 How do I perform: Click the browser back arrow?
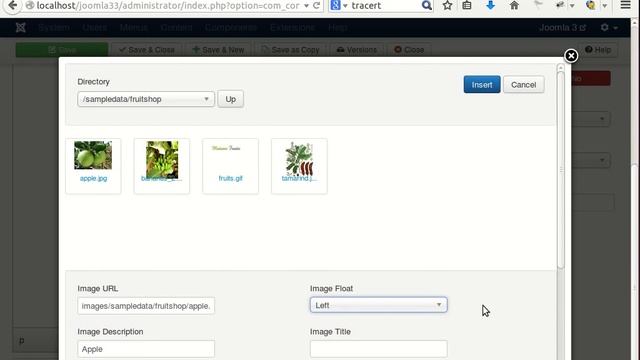13,5
